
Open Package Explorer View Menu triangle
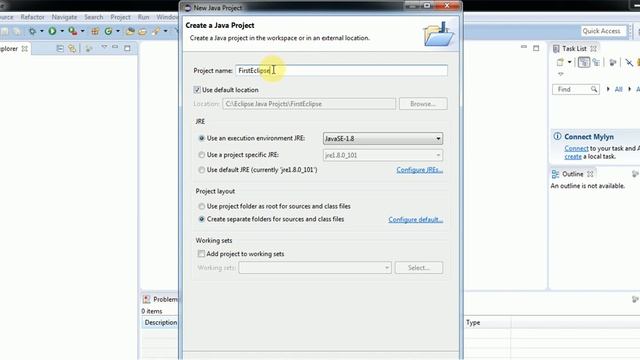pyautogui.click(x=104, y=47)
